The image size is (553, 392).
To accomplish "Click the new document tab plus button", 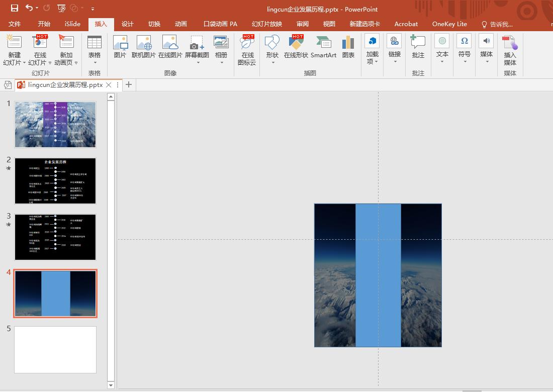I will coord(129,84).
